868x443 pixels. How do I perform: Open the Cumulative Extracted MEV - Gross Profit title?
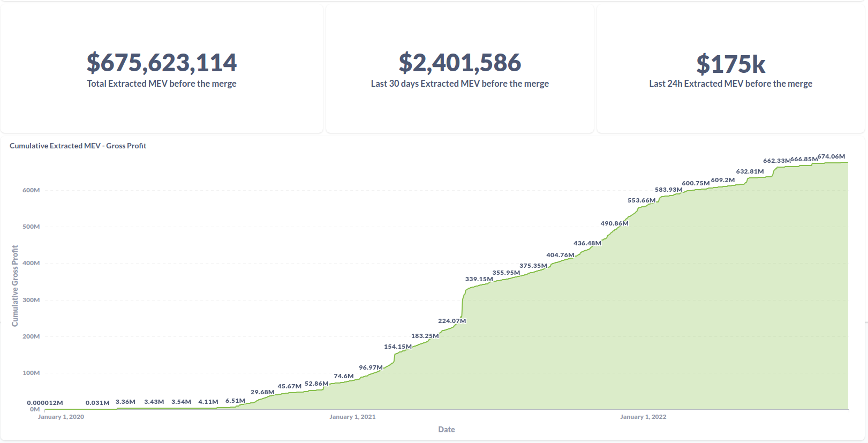coord(78,146)
